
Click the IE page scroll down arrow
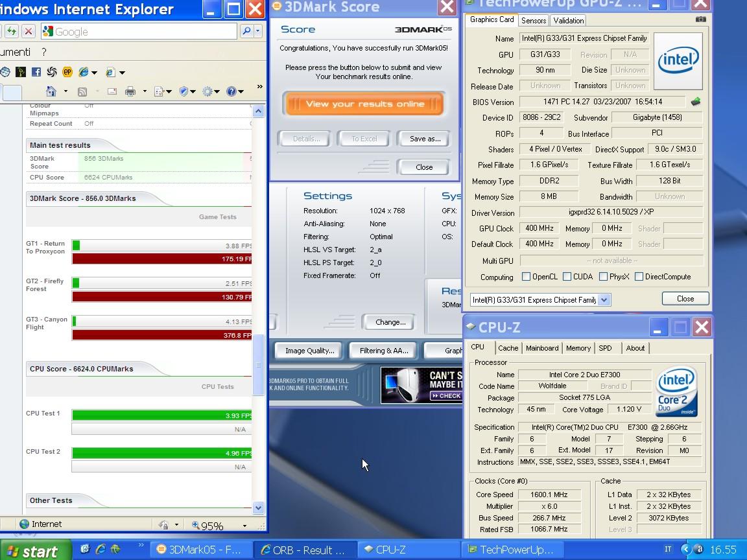(x=258, y=507)
